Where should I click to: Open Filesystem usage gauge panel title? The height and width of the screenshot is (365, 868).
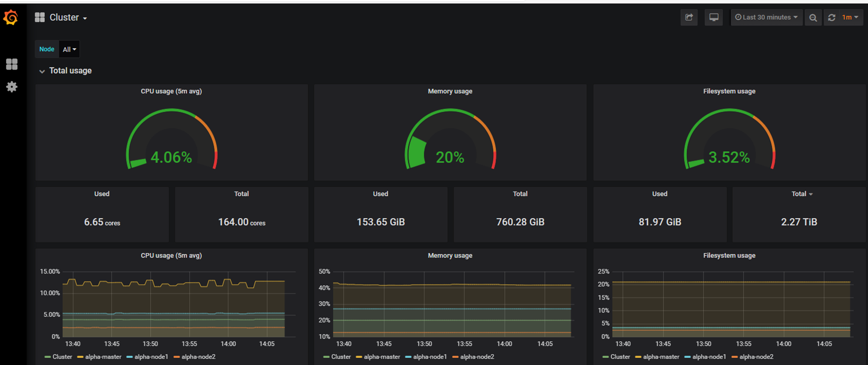[x=729, y=91]
